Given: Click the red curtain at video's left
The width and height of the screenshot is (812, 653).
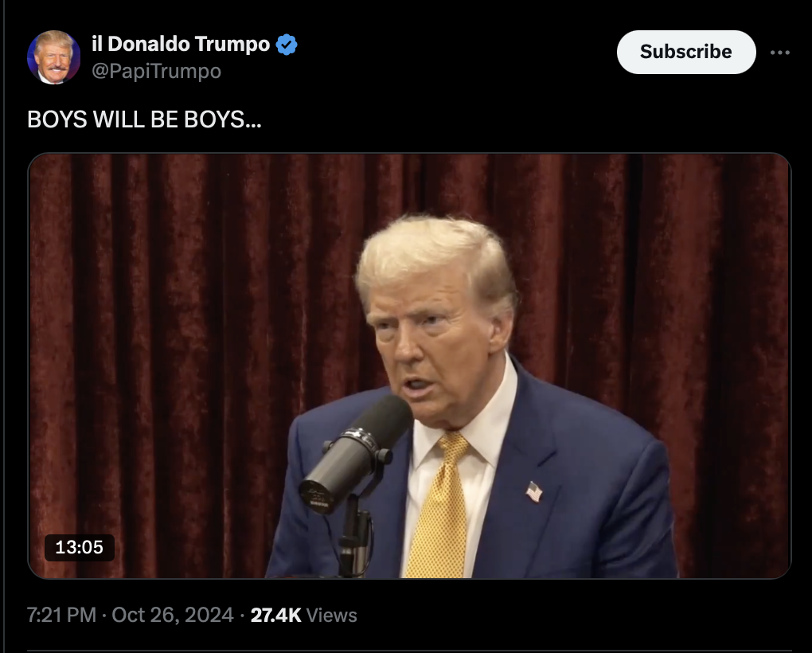Looking at the screenshot, I should (155, 337).
